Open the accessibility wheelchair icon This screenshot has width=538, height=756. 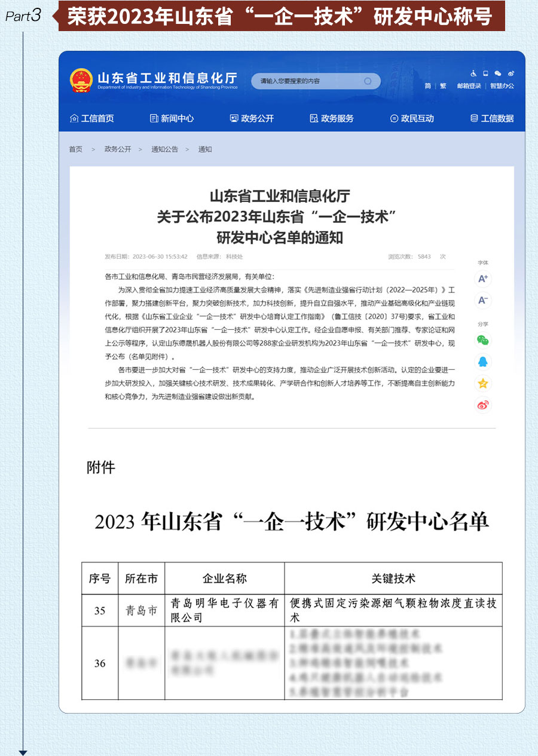pos(473,74)
